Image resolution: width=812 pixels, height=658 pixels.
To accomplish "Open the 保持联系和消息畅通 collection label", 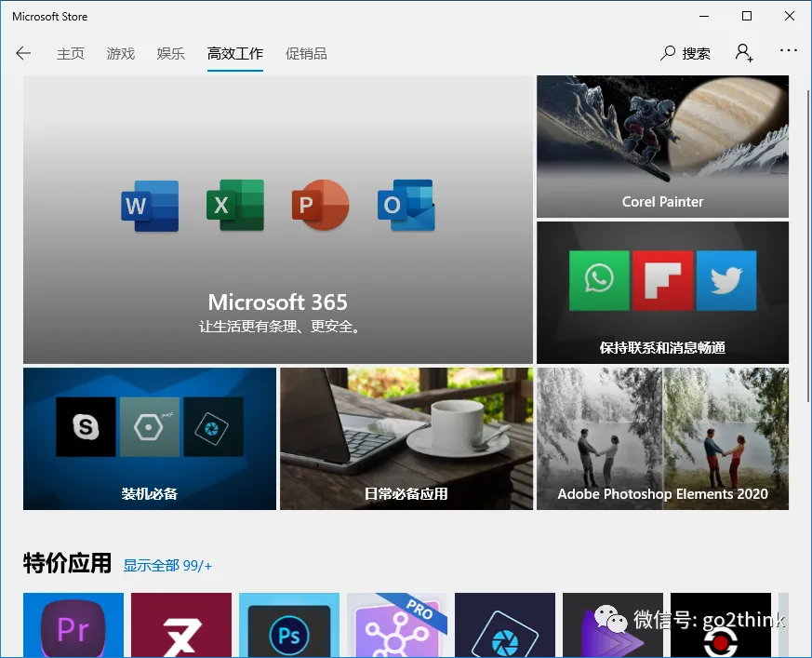I will pos(662,348).
